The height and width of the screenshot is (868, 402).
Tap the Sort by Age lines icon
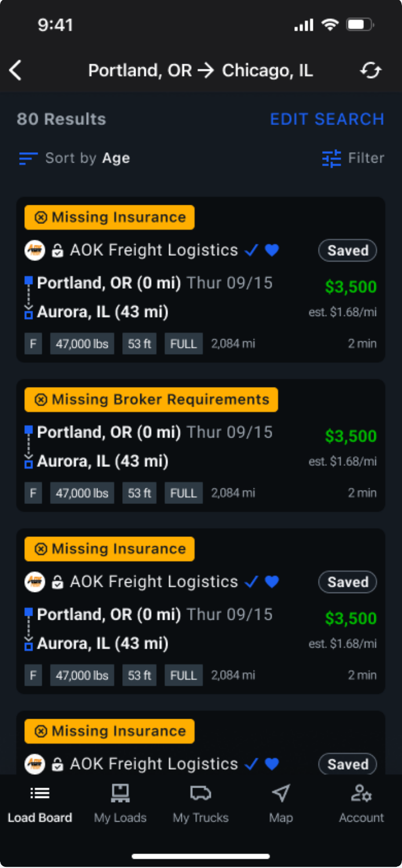point(28,159)
